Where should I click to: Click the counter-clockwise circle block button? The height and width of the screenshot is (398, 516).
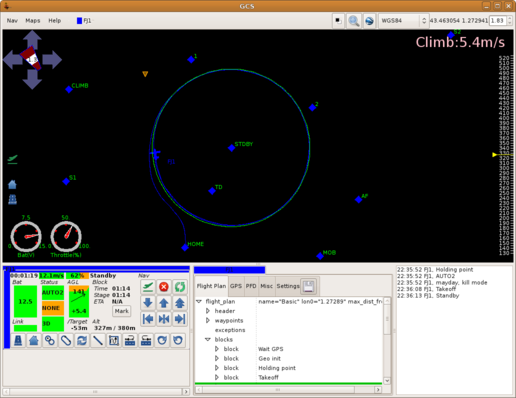coord(178,340)
